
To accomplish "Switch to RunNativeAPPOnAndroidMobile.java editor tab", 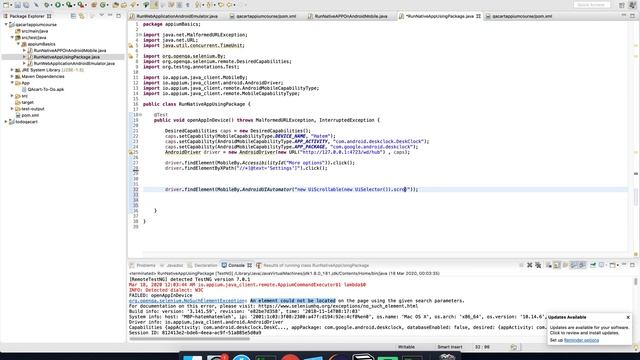I will (351, 16).
